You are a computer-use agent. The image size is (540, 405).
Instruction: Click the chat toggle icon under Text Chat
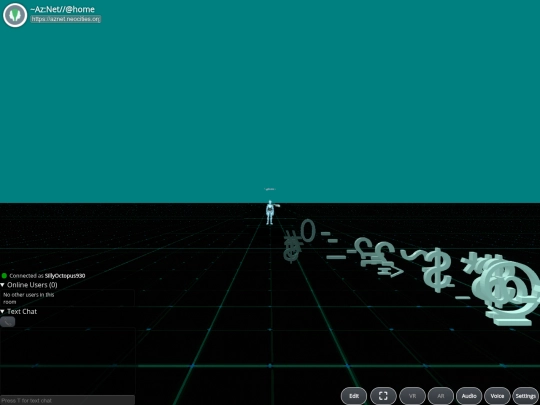click(7, 322)
